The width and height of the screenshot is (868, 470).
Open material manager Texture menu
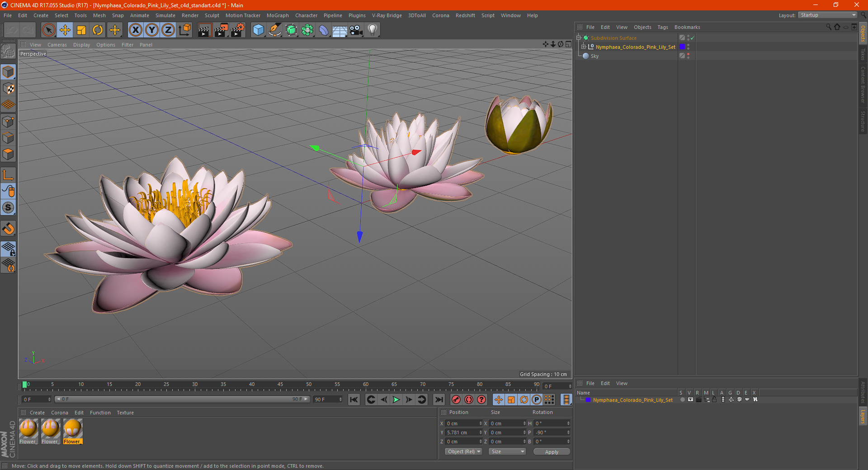(x=125, y=413)
